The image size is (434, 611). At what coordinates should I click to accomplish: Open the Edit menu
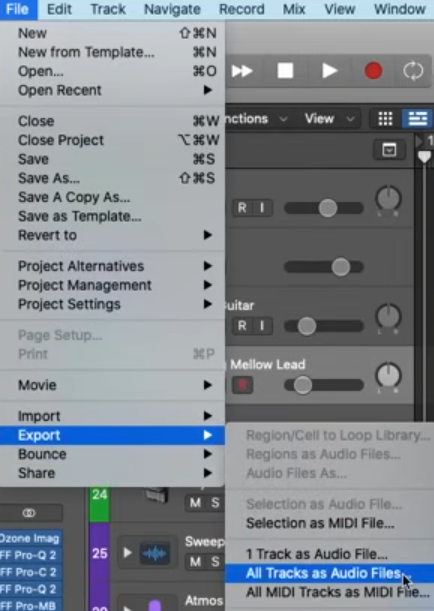(59, 9)
